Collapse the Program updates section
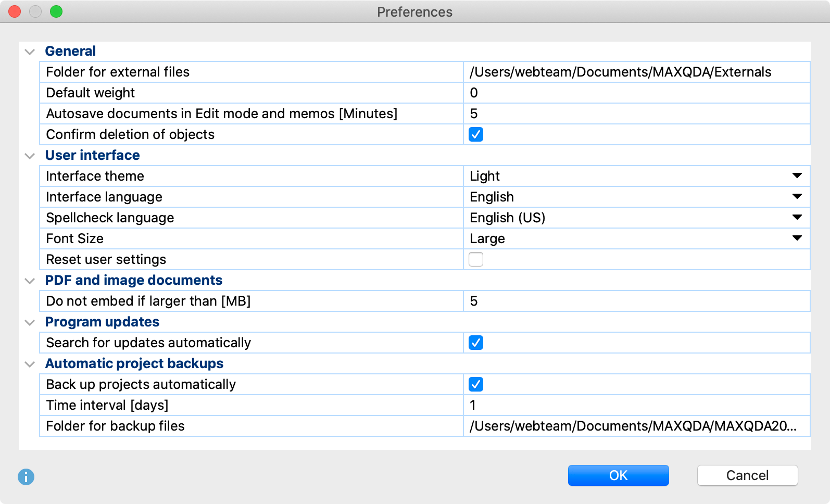Image resolution: width=830 pixels, height=504 pixels. coord(30,322)
